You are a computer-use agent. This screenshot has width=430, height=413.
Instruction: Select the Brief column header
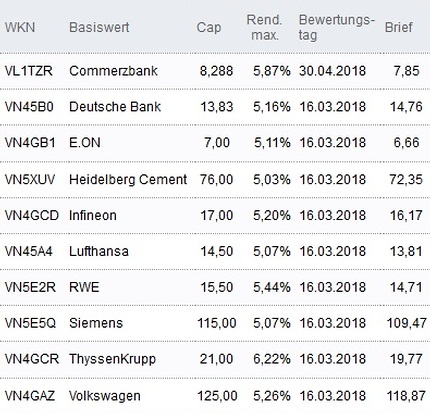click(x=399, y=27)
